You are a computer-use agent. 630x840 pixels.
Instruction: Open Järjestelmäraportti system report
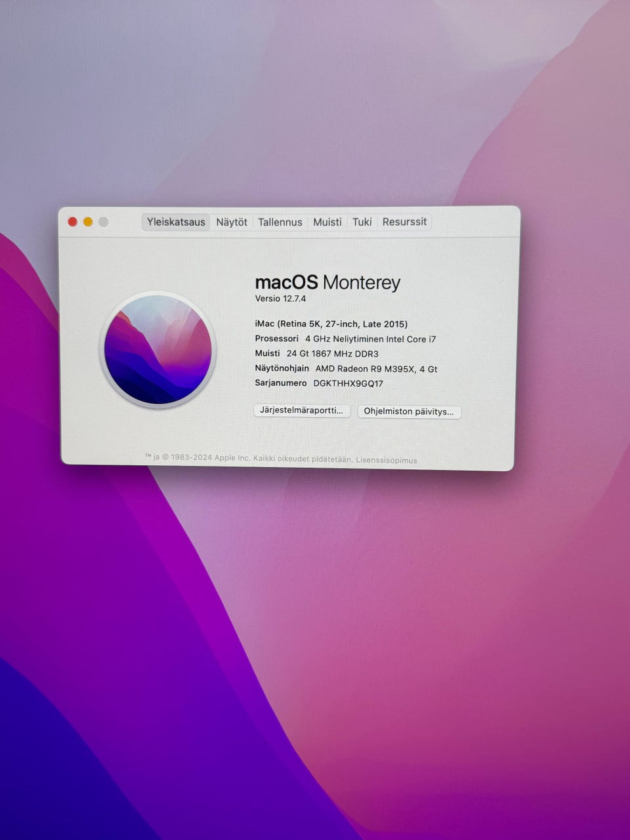point(301,410)
